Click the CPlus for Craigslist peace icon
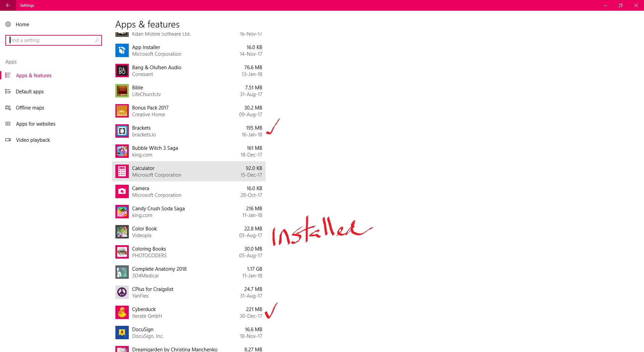 pos(122,292)
